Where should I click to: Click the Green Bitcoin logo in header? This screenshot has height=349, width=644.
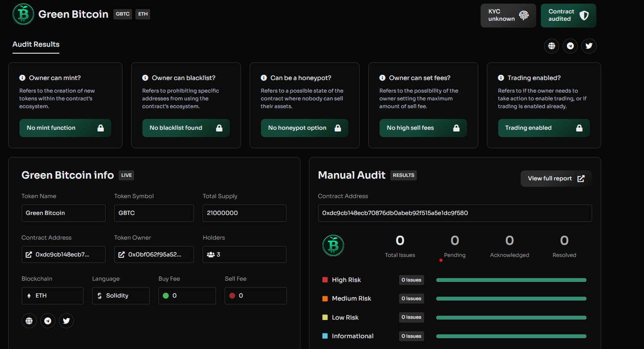pyautogui.click(x=23, y=14)
